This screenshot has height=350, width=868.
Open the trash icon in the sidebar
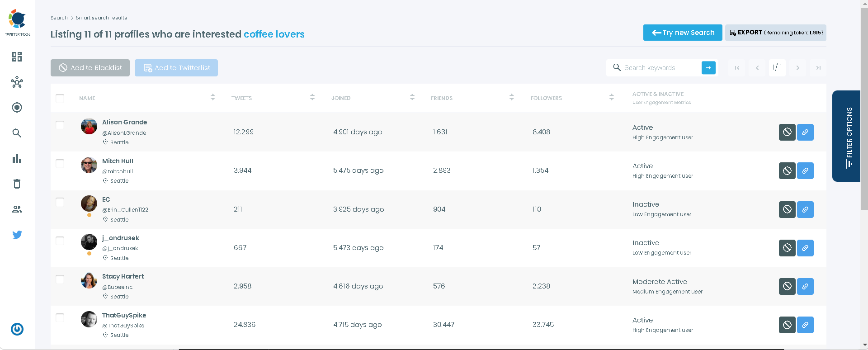[x=17, y=184]
